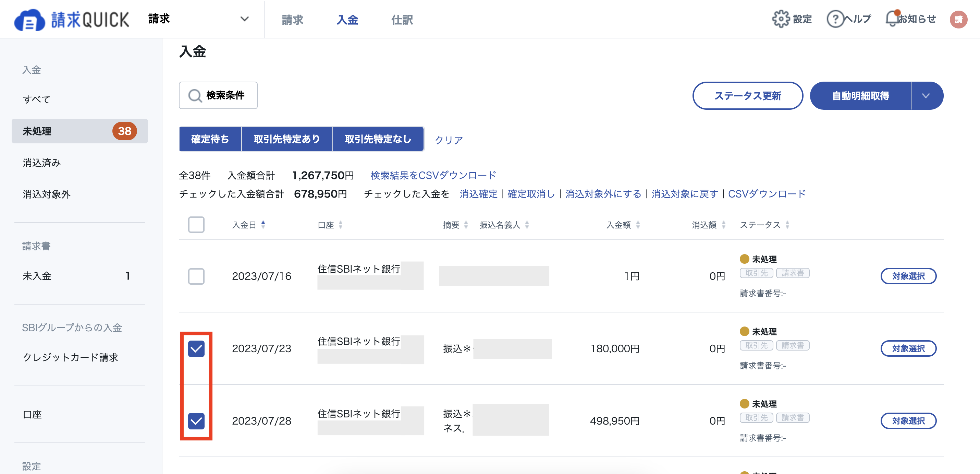Open the 請求 workspace dropdown
Image resolution: width=980 pixels, height=474 pixels.
click(x=245, y=19)
